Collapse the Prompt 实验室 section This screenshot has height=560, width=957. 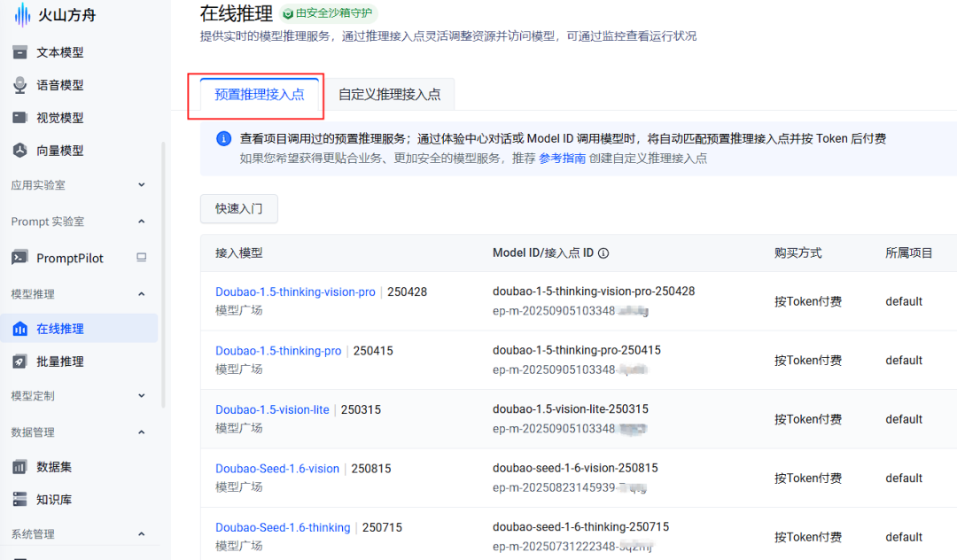(x=142, y=222)
